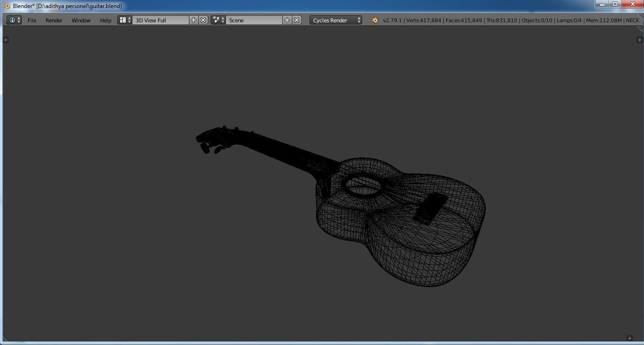
Task: Click the 'NECK' active object label
Action: pos(633,20)
